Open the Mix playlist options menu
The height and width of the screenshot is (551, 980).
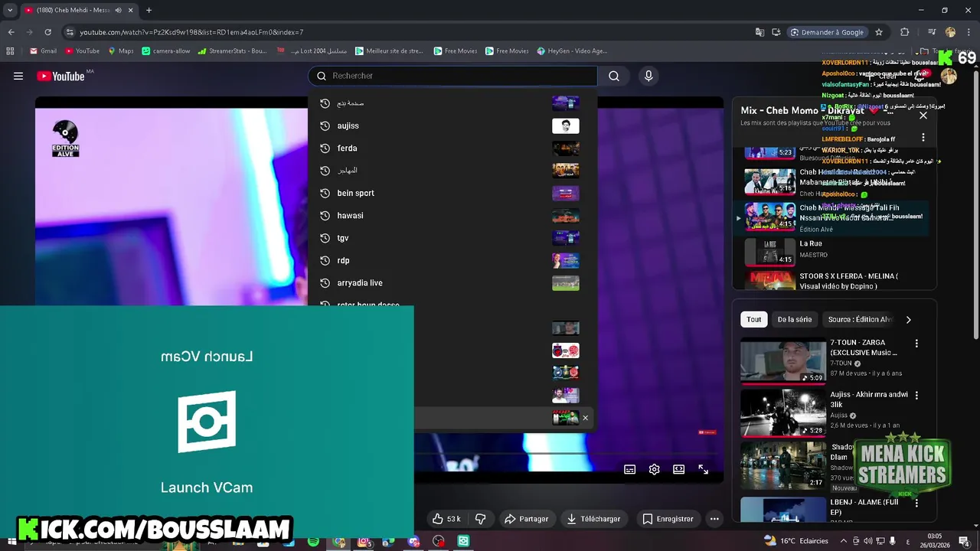(923, 138)
